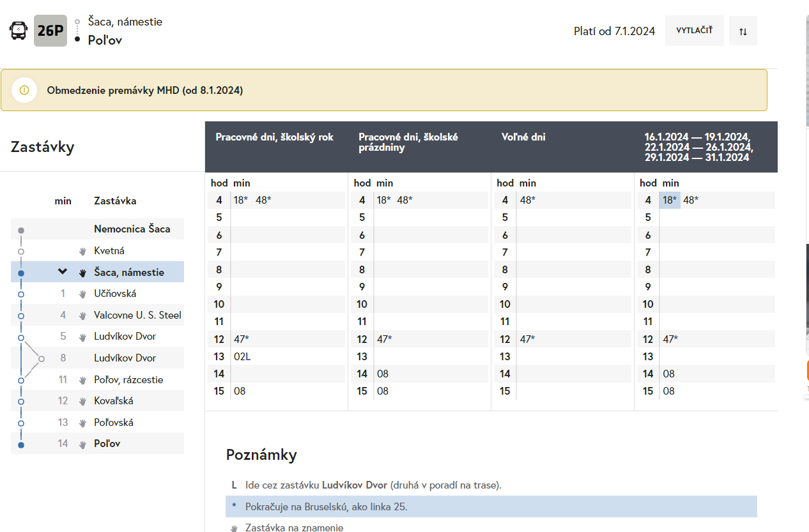Select Pracovné dni, školské prázdniny column
This screenshot has width=809, height=532.
pos(408,142)
